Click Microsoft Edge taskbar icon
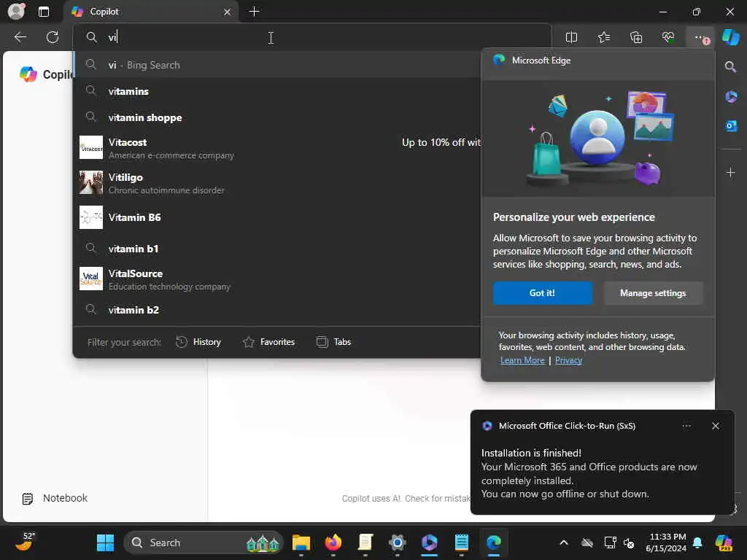Screen dimensions: 747x560 [x=494, y=542]
